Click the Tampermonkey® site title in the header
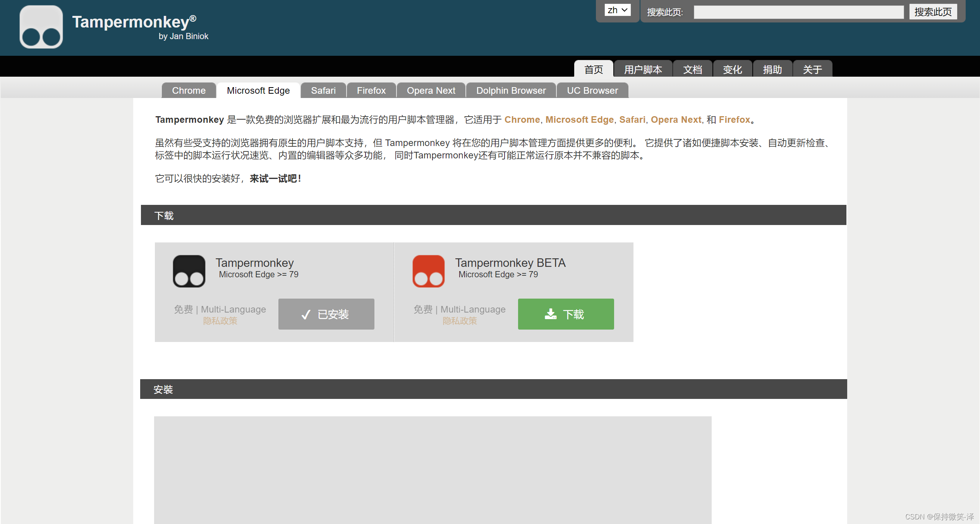 (134, 22)
